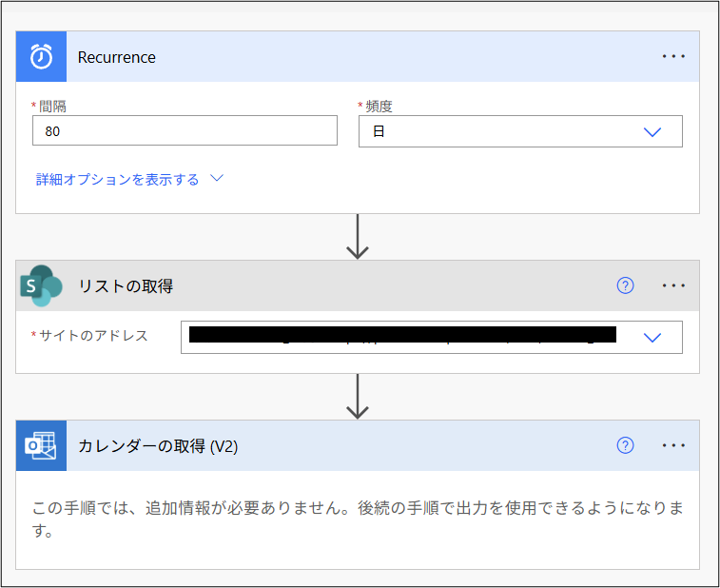Viewport: 720px width, 588px height.
Task: Click the 詳細オプションを表示する link
Action: click(x=117, y=179)
